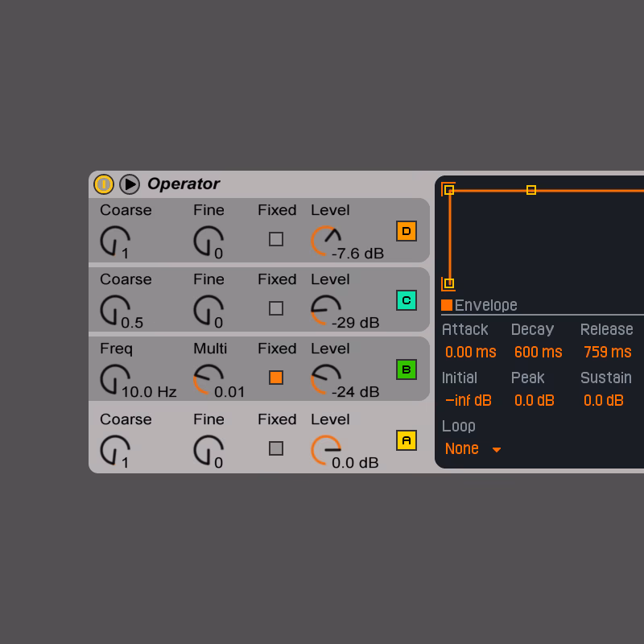Enable Fixed mode on oscillator D
644x644 pixels.
(275, 239)
